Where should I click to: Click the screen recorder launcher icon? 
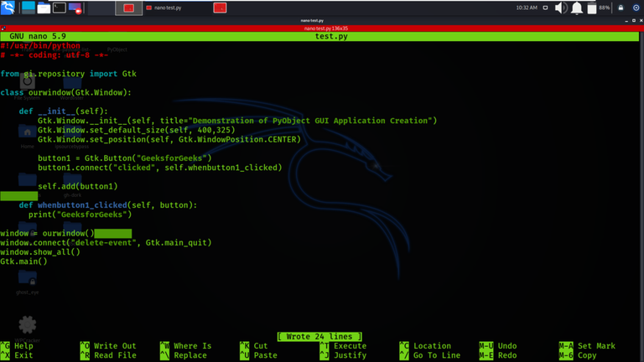tap(75, 8)
